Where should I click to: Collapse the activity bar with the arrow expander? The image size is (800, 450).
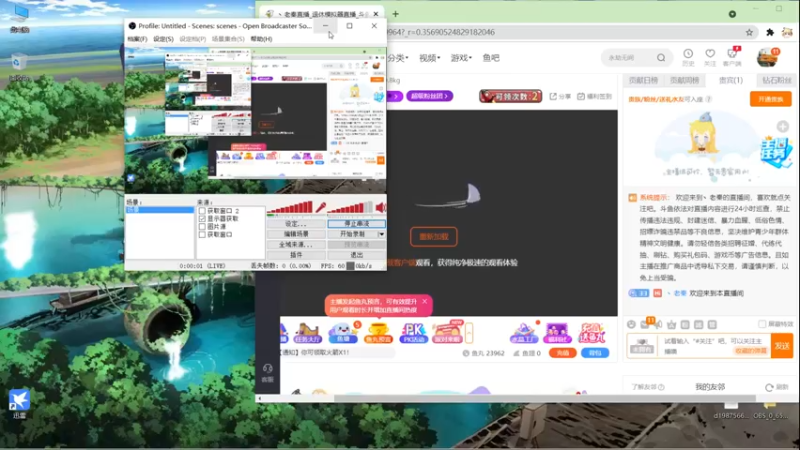(x=469, y=333)
